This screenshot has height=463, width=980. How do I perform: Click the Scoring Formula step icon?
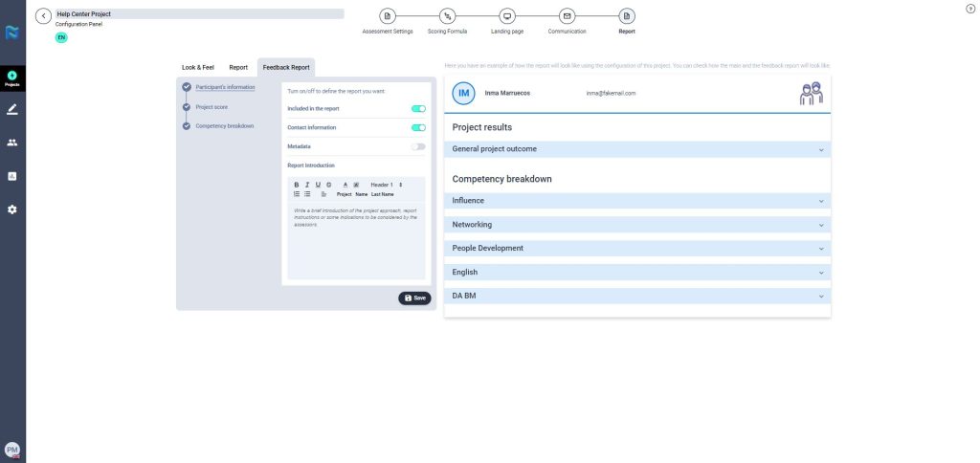448,16
